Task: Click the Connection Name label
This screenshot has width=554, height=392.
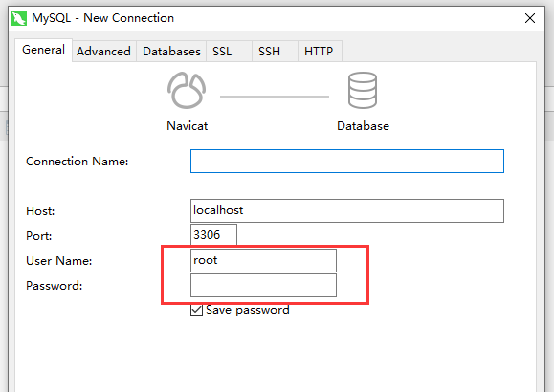Action: 77,162
